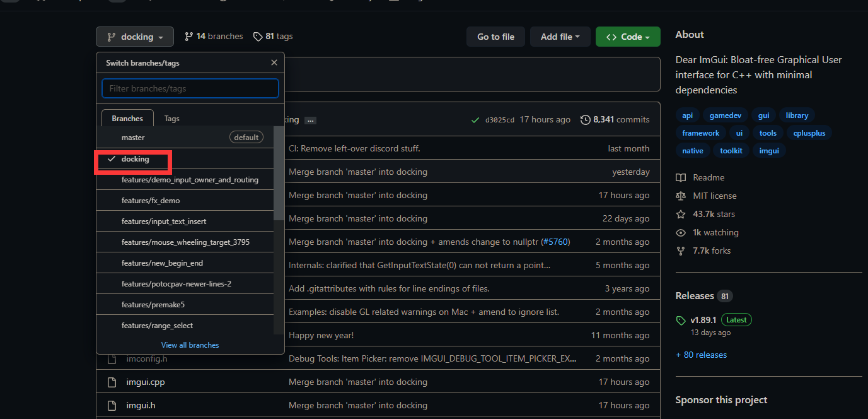Select the imgui topic tag

tap(769, 151)
